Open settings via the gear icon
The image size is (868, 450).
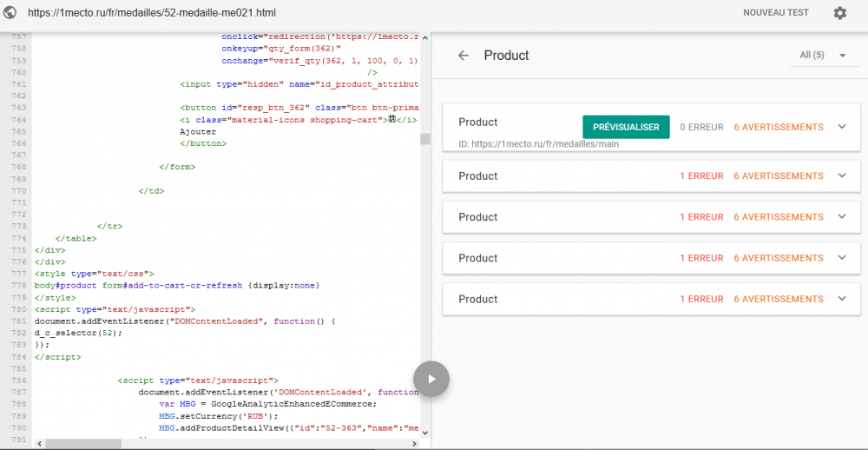(x=839, y=13)
